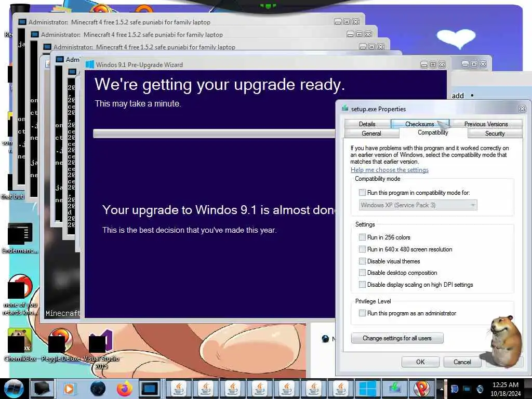The width and height of the screenshot is (532, 399).
Task: Open the command prompt taskbar icon
Action: 149,389
